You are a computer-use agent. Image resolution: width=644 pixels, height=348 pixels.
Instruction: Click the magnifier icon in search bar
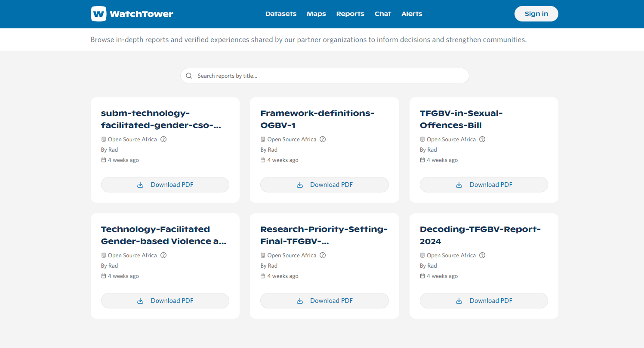[x=189, y=76]
